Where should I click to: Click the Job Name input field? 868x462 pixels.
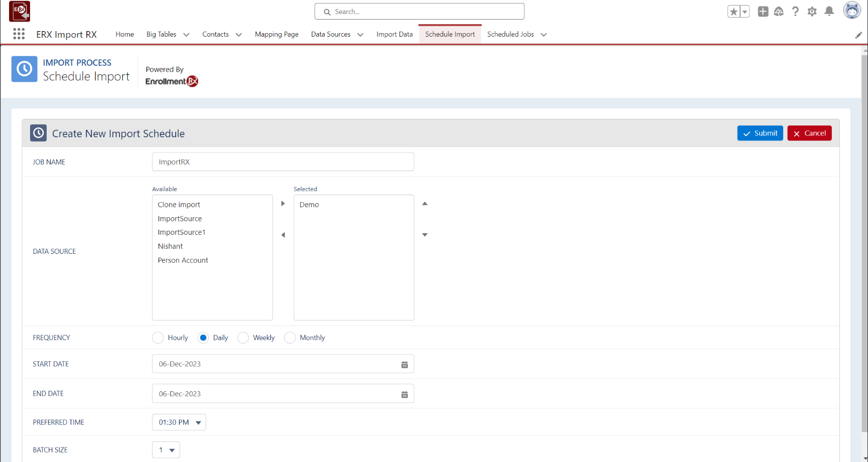(x=283, y=162)
